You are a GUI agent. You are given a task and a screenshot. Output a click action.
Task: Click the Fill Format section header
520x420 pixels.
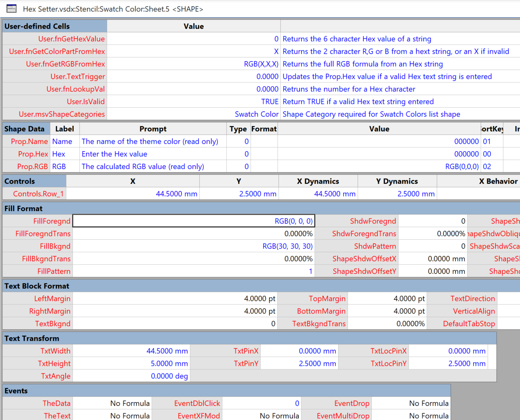click(24, 208)
